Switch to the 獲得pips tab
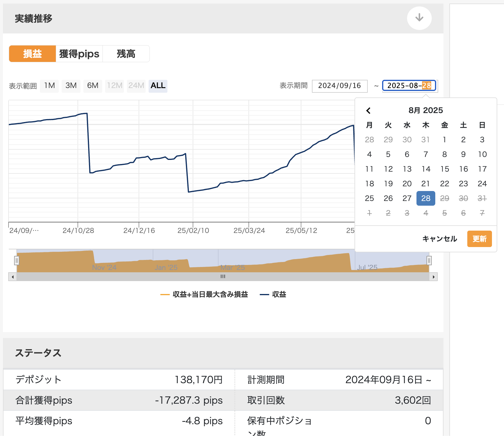Screen dimensions: 504x436 [x=79, y=54]
